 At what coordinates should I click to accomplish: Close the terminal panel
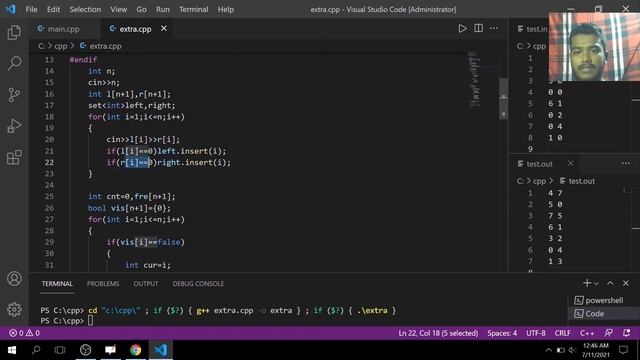(626, 283)
